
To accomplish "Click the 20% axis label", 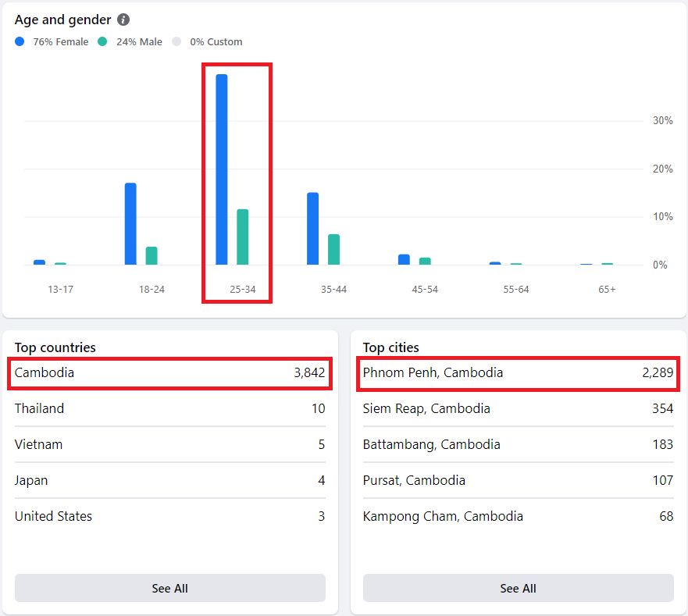I will click(x=662, y=169).
